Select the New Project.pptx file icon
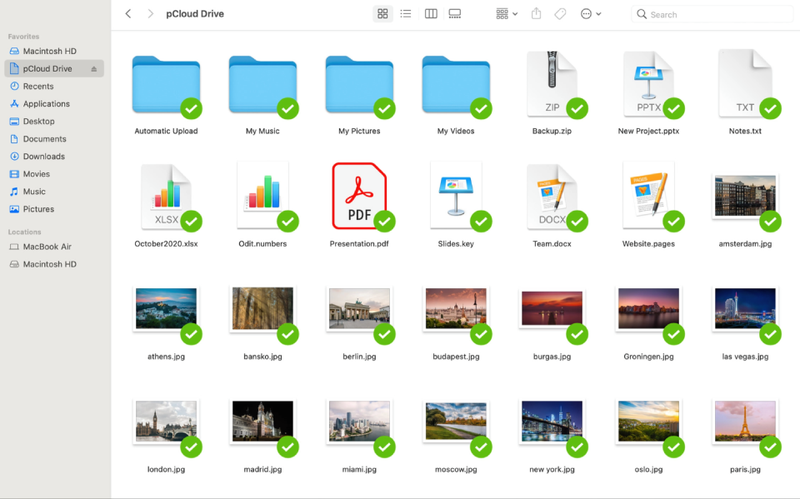The image size is (800, 499). click(x=648, y=84)
